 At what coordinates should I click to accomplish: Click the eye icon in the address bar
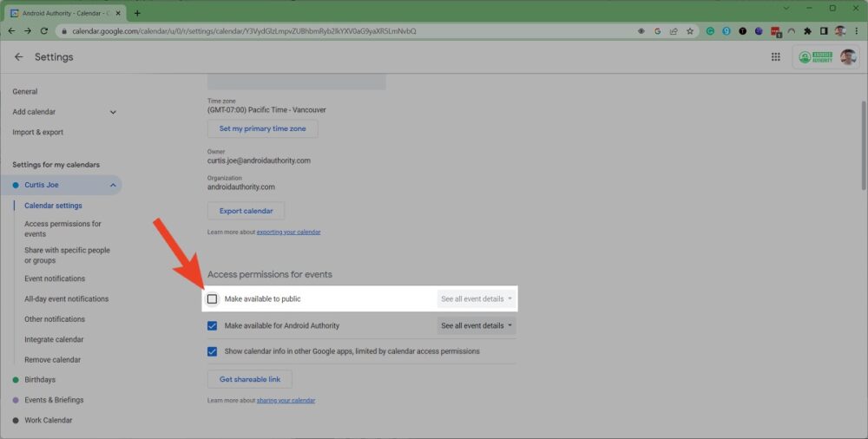click(x=641, y=31)
